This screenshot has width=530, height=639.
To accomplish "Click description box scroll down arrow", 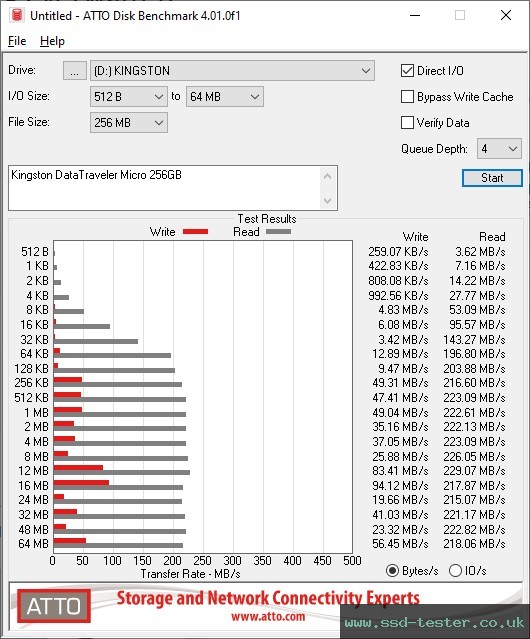I will click(x=328, y=200).
